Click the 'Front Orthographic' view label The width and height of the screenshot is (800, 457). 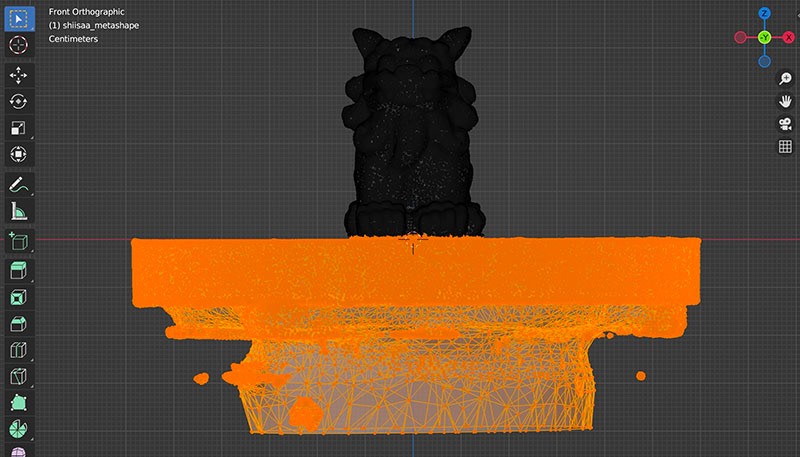tap(86, 12)
